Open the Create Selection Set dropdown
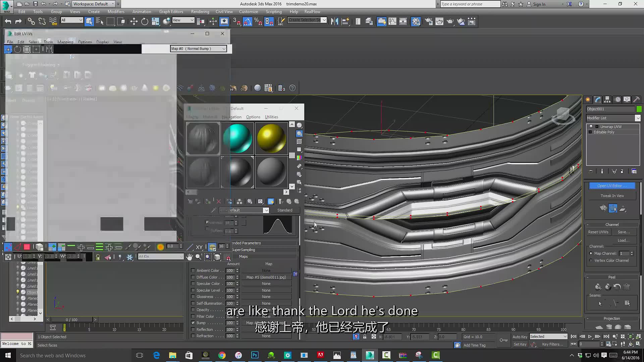The height and width of the screenshot is (362, 644). 307,20
